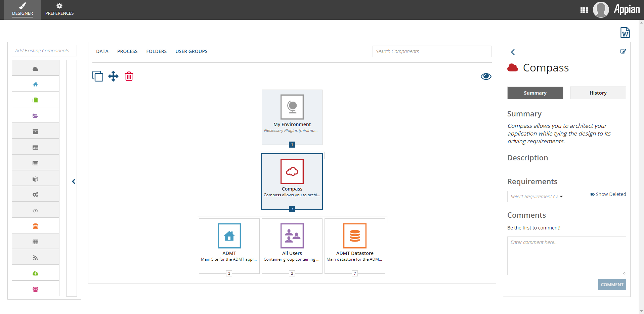Select the green briefcase application icon
Image resolution: width=644 pixels, height=314 pixels.
(35, 99)
